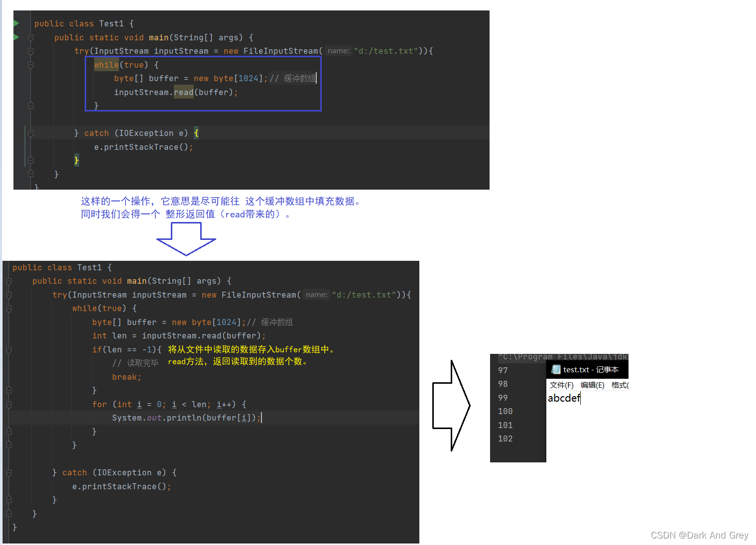756x545 pixels.
Task: Click the "d:/test.txt" string in lower code
Action: (364, 295)
